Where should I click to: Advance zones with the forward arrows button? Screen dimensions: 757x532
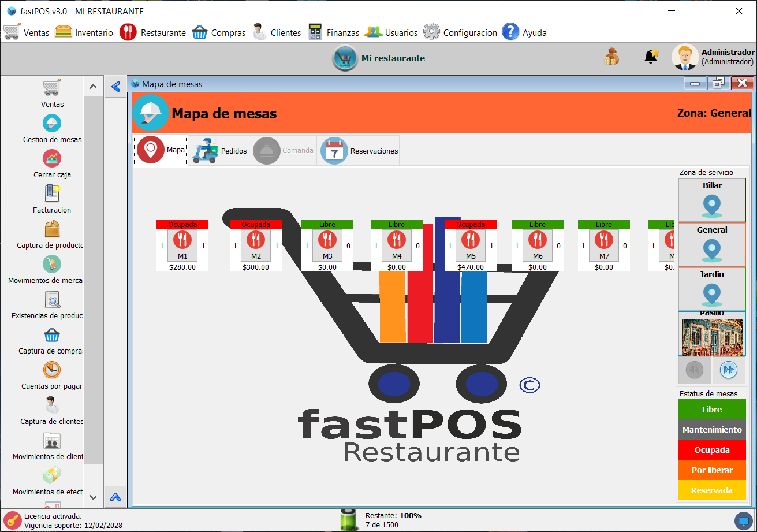[x=729, y=370]
